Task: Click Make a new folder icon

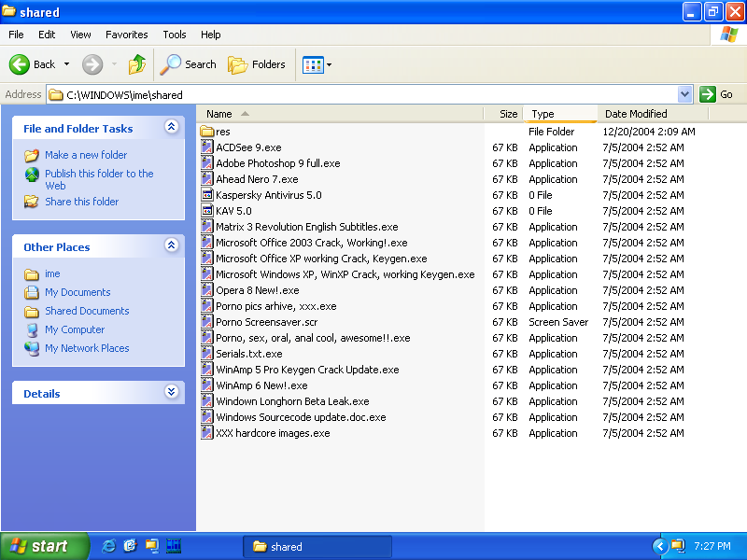Action: pos(32,155)
